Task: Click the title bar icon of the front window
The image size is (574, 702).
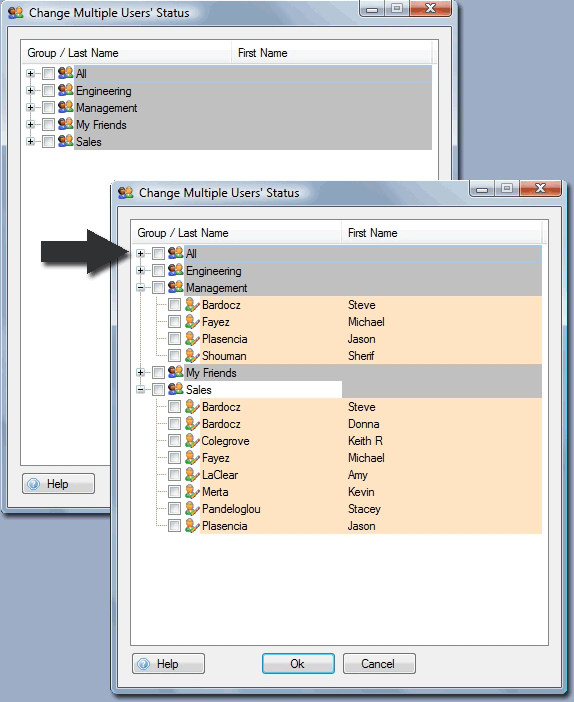Action: coord(126,193)
